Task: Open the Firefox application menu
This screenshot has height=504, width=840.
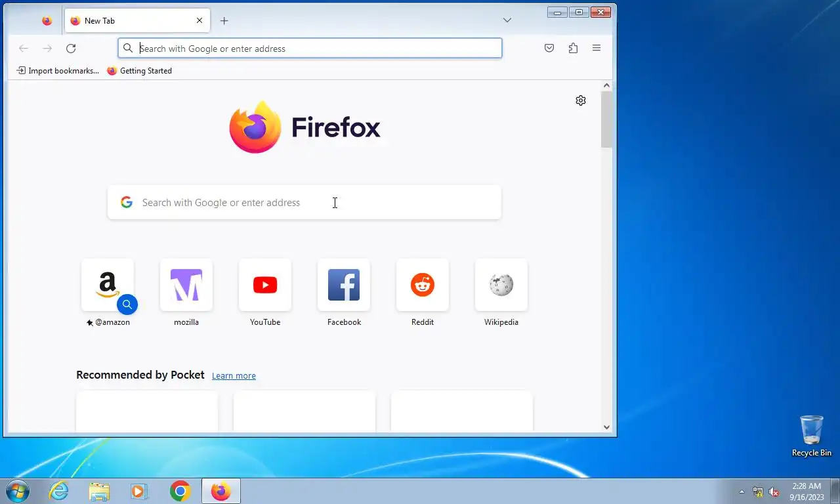Action: coord(597,48)
